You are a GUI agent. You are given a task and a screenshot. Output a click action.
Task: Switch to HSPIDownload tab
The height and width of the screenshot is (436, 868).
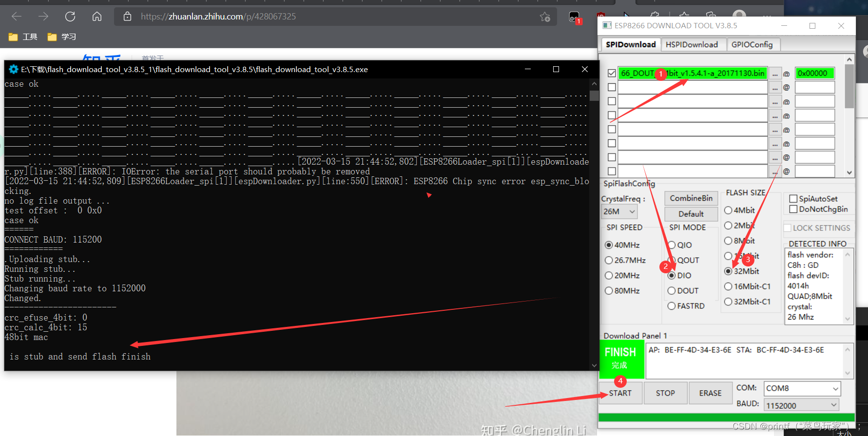point(692,45)
